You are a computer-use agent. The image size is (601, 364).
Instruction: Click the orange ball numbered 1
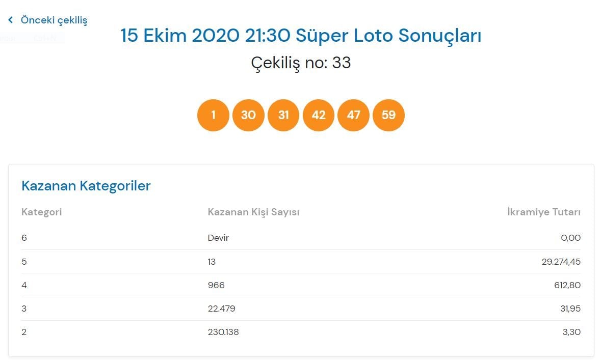click(213, 115)
